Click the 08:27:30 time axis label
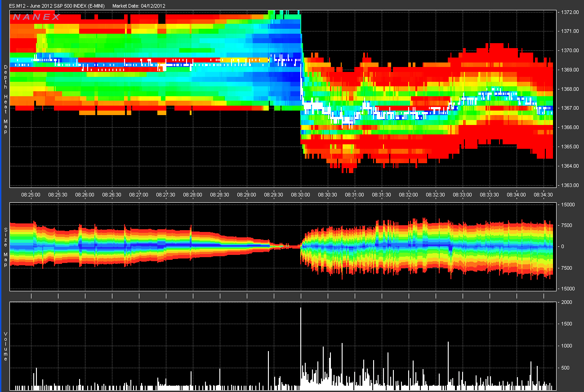 (166, 195)
